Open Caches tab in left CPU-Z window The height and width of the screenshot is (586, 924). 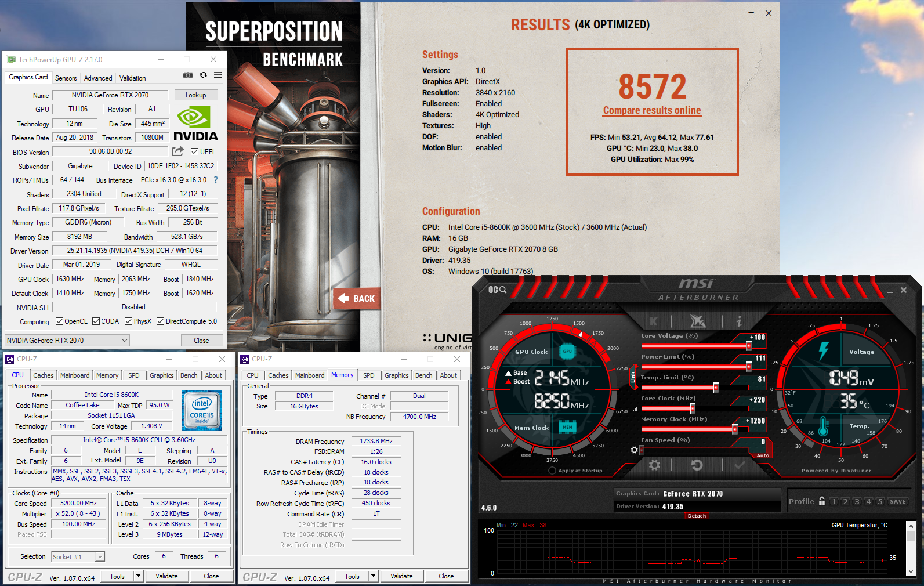click(x=44, y=375)
